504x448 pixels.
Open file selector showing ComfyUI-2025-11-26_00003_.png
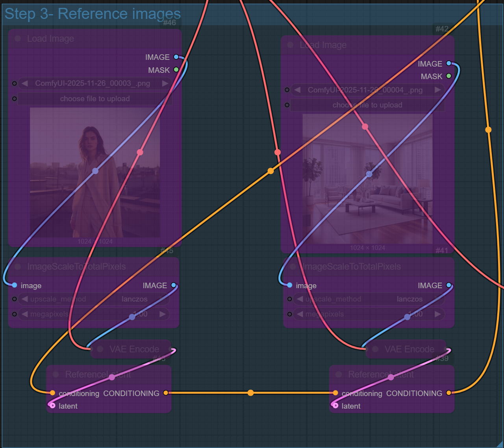point(93,83)
